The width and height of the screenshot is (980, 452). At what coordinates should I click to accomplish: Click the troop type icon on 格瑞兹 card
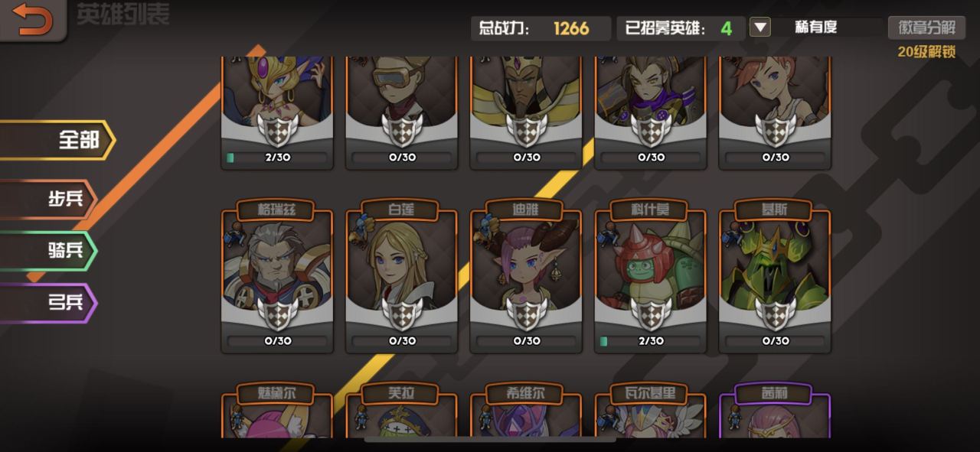coord(234,235)
